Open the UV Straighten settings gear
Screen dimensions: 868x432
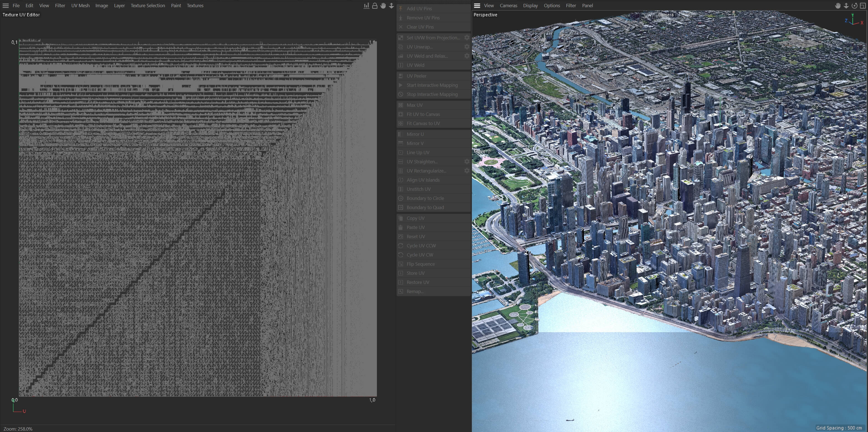click(467, 162)
